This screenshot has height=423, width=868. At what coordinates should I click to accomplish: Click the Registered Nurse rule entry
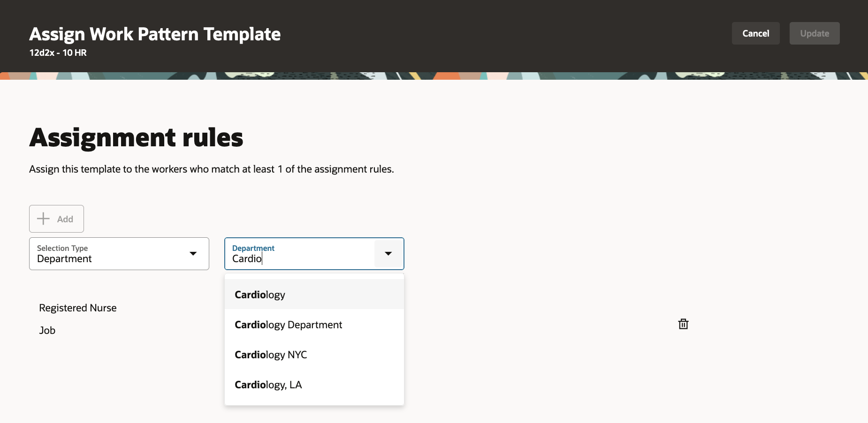[x=78, y=308]
